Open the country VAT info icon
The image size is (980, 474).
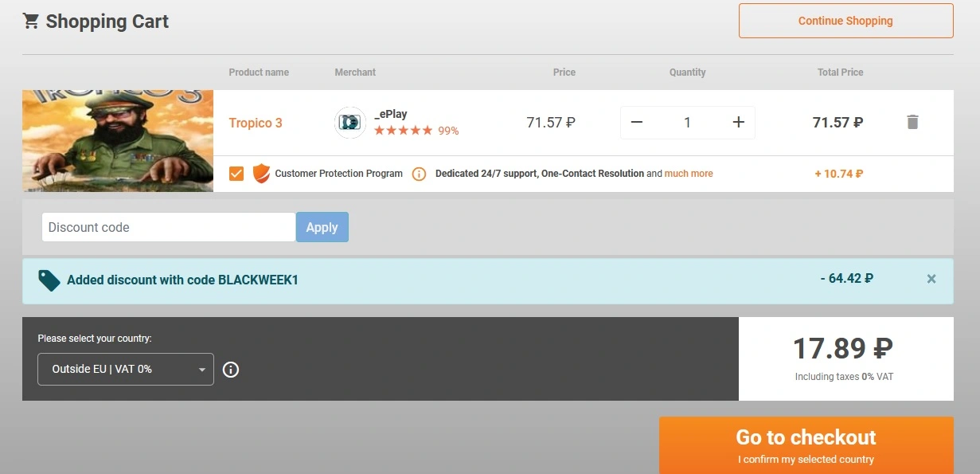tap(231, 370)
